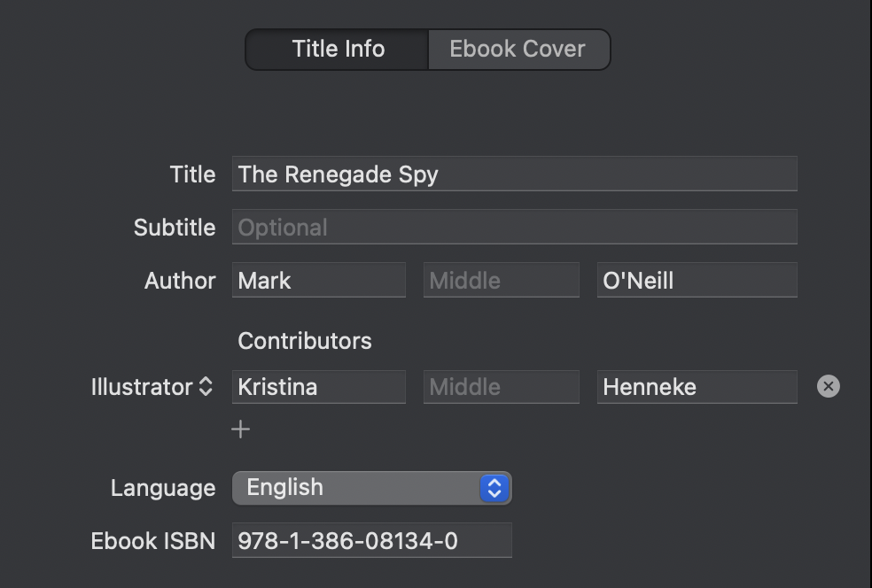Focus the empty Subtitle field
The width and height of the screenshot is (872, 588).
click(x=514, y=228)
